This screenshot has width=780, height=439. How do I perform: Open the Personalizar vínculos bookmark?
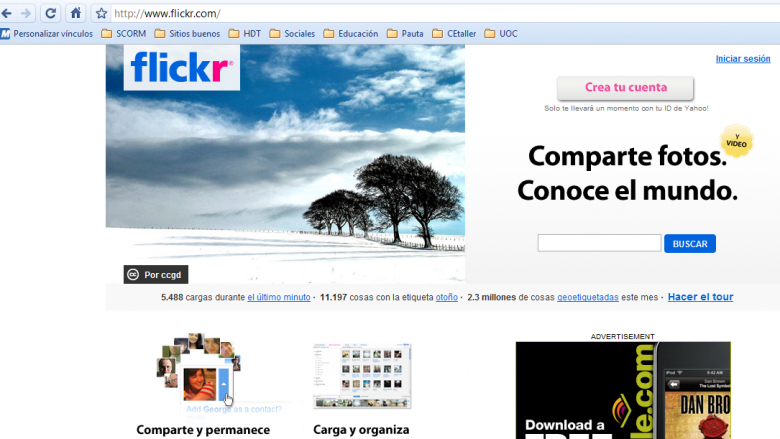[x=47, y=34]
